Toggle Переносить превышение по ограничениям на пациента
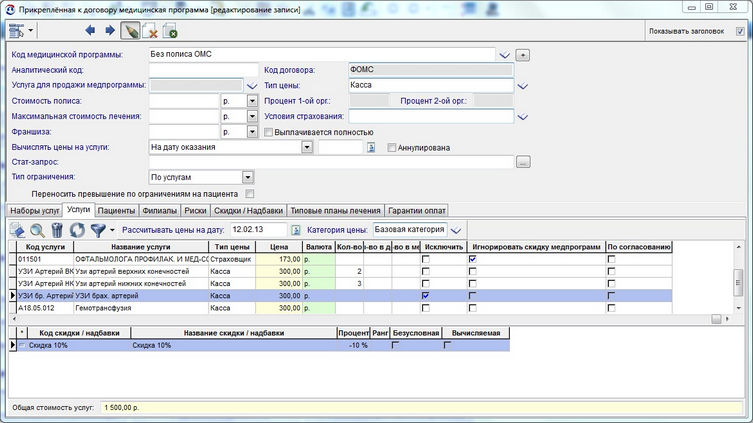Viewport: 753px width, 423px height. tap(250, 194)
